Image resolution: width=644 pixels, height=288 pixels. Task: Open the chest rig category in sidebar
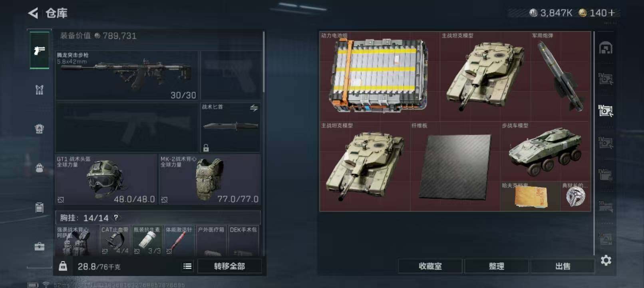coord(39,90)
